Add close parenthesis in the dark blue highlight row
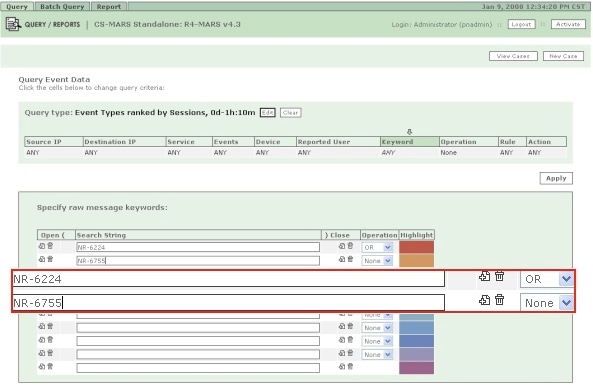Viewport: 593px width, 386px height. pyautogui.click(x=342, y=340)
